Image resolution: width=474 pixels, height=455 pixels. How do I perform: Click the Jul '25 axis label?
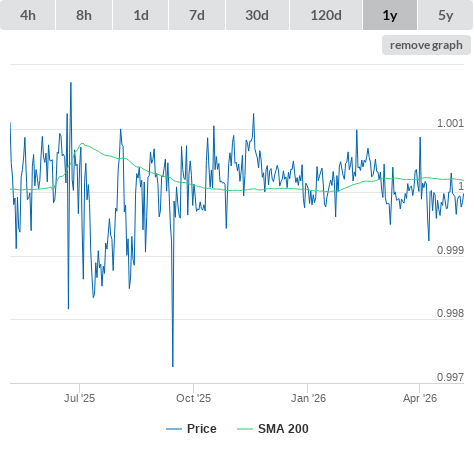coord(79,398)
